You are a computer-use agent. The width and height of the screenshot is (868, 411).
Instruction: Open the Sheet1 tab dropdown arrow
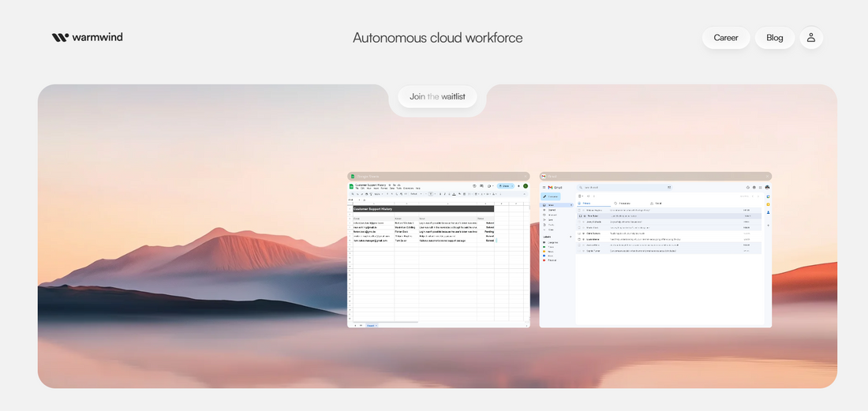click(376, 325)
